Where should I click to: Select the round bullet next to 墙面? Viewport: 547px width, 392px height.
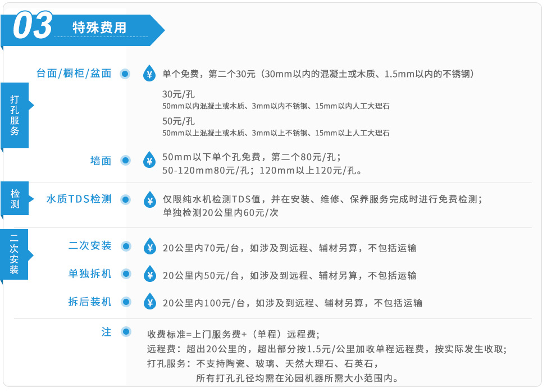126,161
